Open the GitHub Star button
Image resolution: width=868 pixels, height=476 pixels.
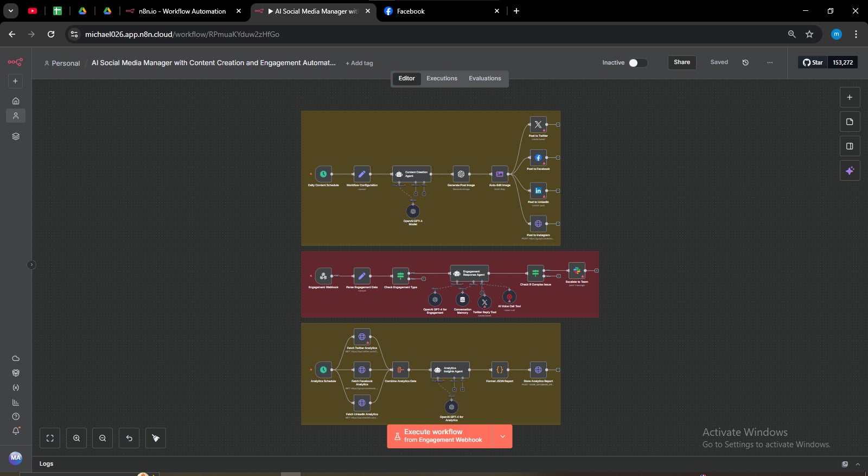(x=813, y=62)
